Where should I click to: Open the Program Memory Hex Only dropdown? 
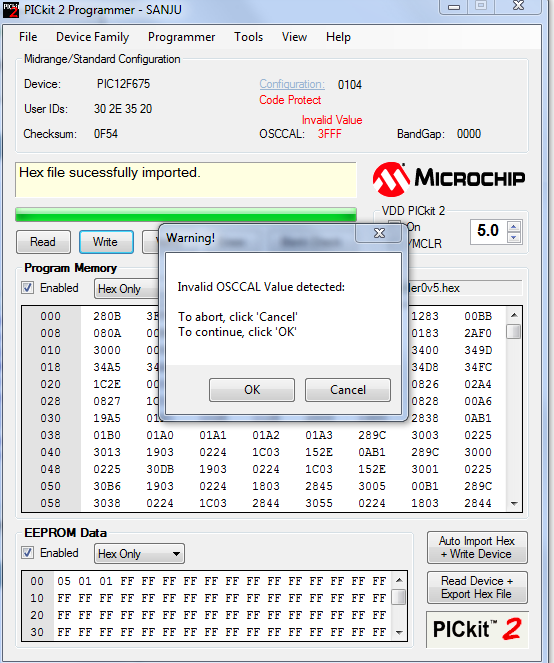(x=127, y=289)
